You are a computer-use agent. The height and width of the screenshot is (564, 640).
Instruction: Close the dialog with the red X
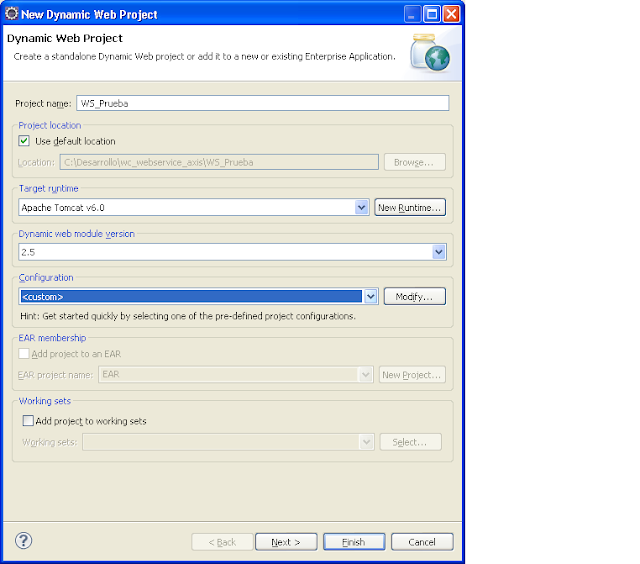pyautogui.click(x=451, y=14)
